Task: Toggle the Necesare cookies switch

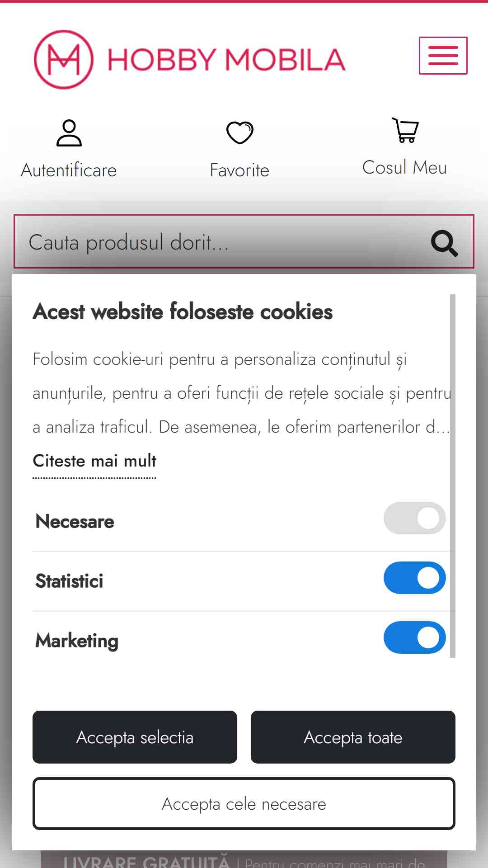Action: (x=414, y=518)
